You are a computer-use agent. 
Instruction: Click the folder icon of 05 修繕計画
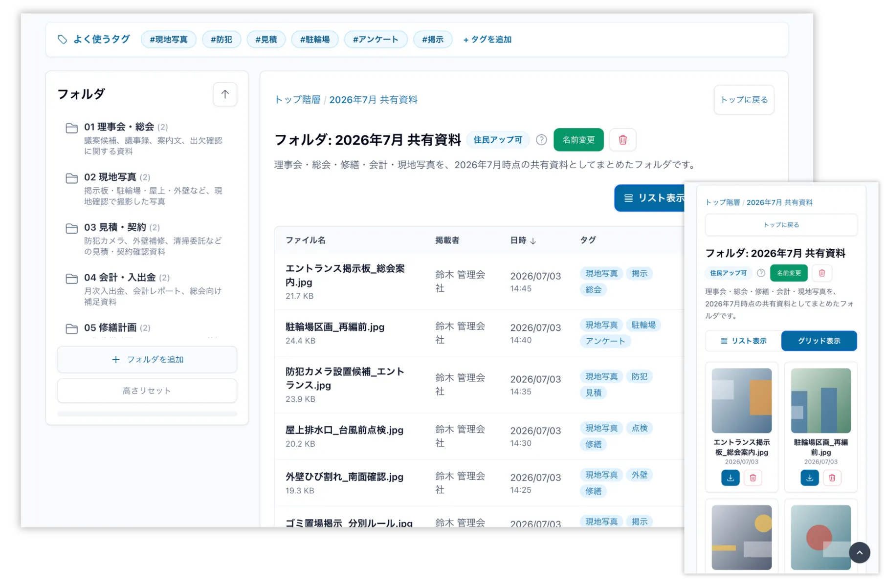[72, 329]
